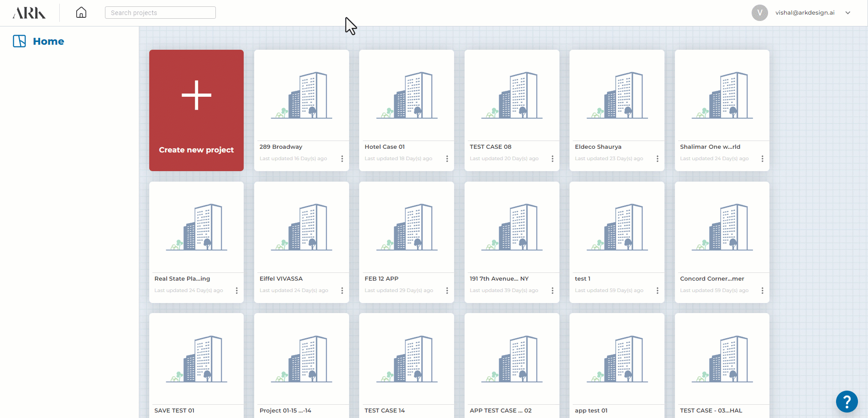Click the vishal@arkdesign.ai account label
This screenshot has width=868, height=418.
click(805, 13)
